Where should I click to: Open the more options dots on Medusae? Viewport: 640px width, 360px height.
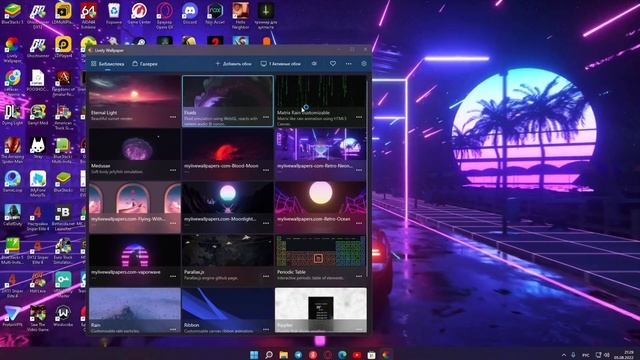pyautogui.click(x=173, y=170)
